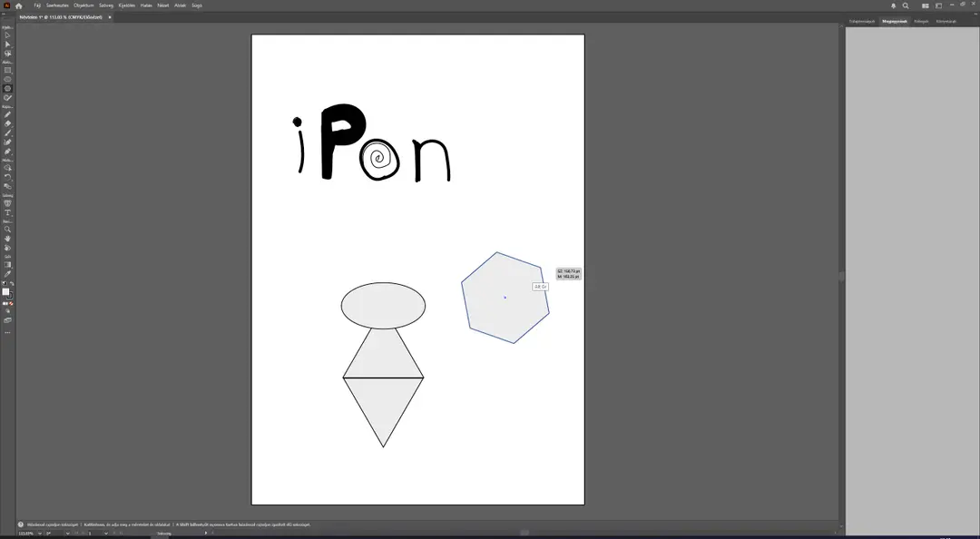
Task: Set fill to None (red slash icon)
Action: tap(11, 304)
